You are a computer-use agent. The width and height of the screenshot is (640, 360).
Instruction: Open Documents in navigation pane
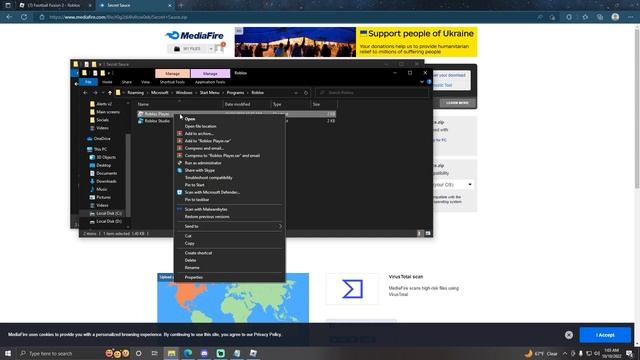(106, 173)
